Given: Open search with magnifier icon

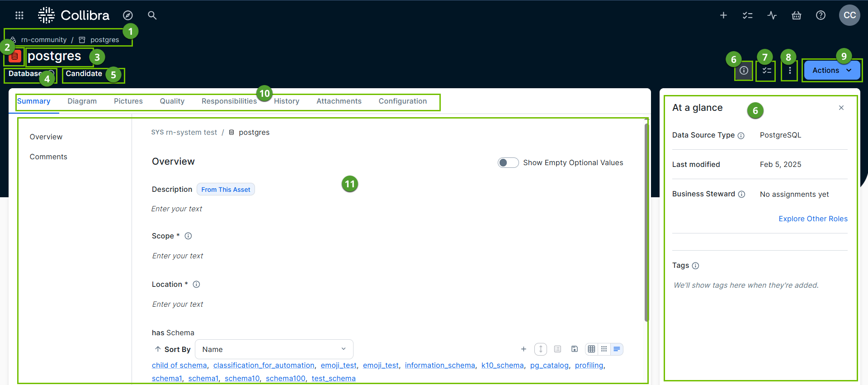Looking at the screenshot, I should pyautogui.click(x=152, y=15).
